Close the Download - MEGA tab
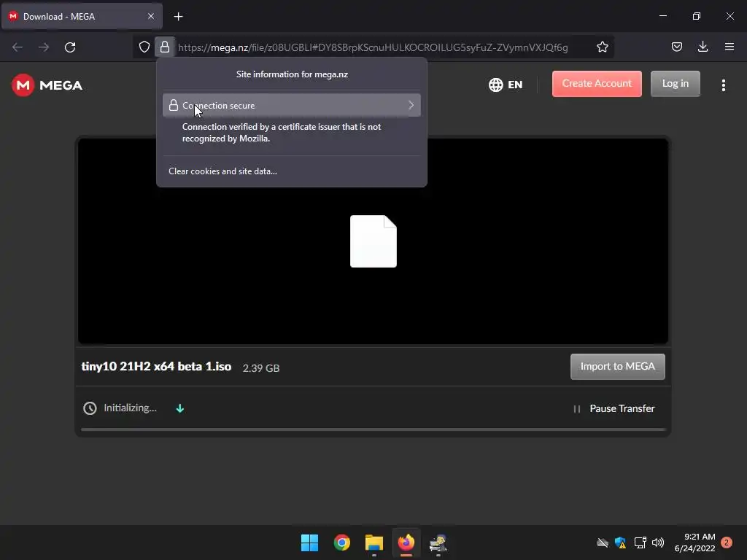Viewport: 747px width, 560px height. point(150,16)
